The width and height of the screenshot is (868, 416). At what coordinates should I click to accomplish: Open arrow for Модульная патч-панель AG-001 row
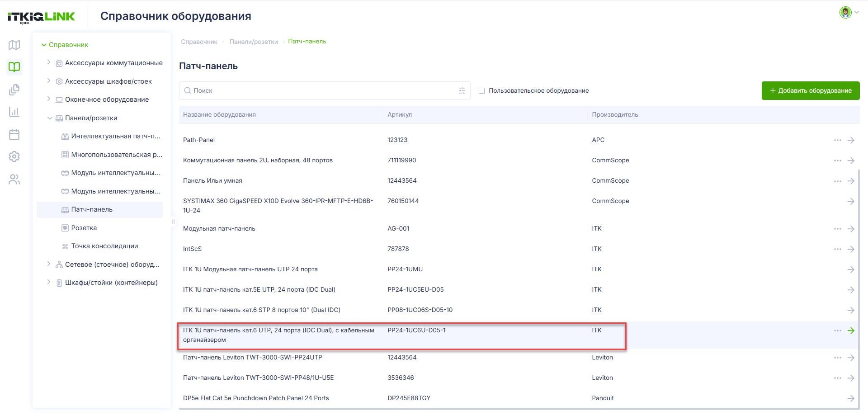coord(851,229)
